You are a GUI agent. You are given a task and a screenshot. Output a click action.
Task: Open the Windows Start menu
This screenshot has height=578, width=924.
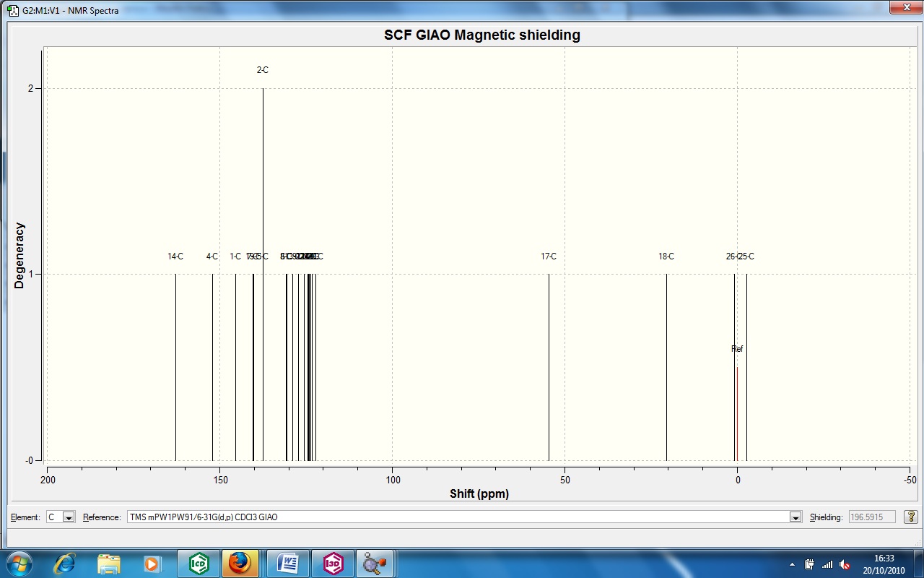click(17, 564)
